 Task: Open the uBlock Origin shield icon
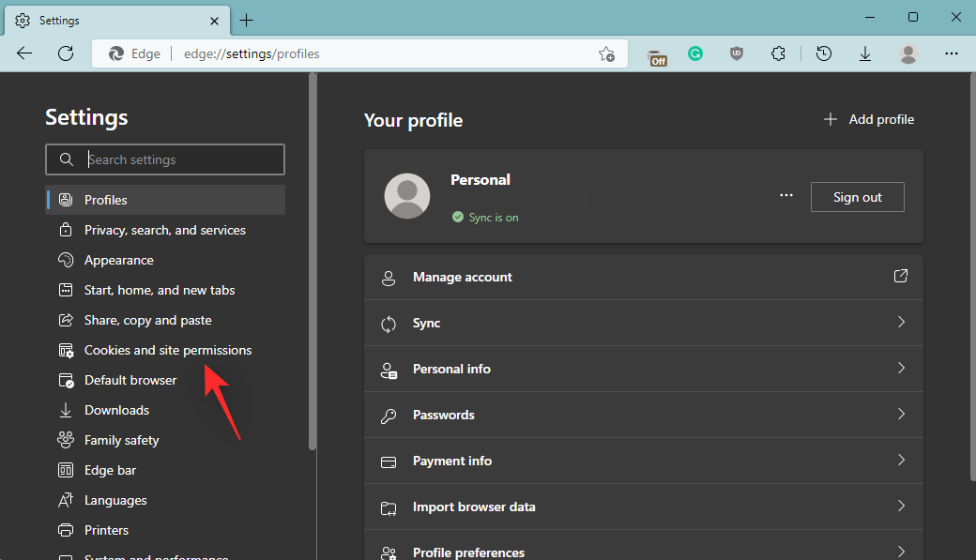737,54
